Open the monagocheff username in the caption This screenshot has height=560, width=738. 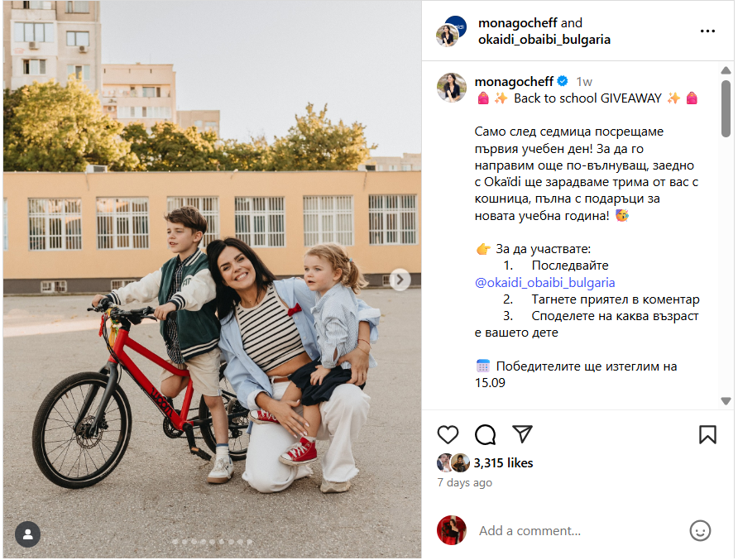[514, 81]
